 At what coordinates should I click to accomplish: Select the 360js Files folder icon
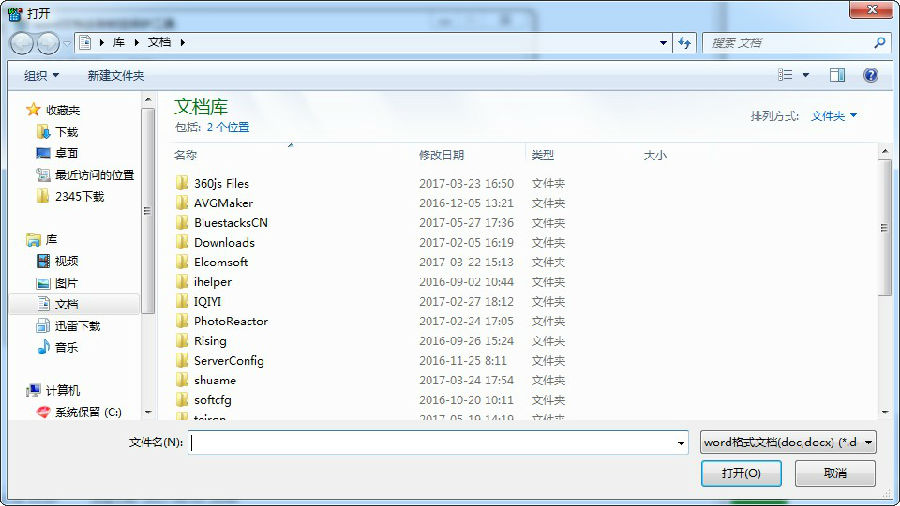tap(182, 183)
